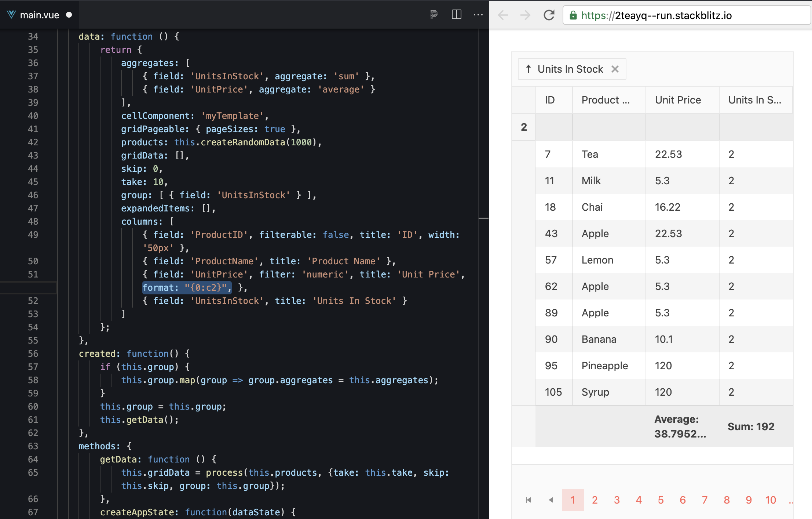Select page 2 in grid pager

click(x=595, y=500)
